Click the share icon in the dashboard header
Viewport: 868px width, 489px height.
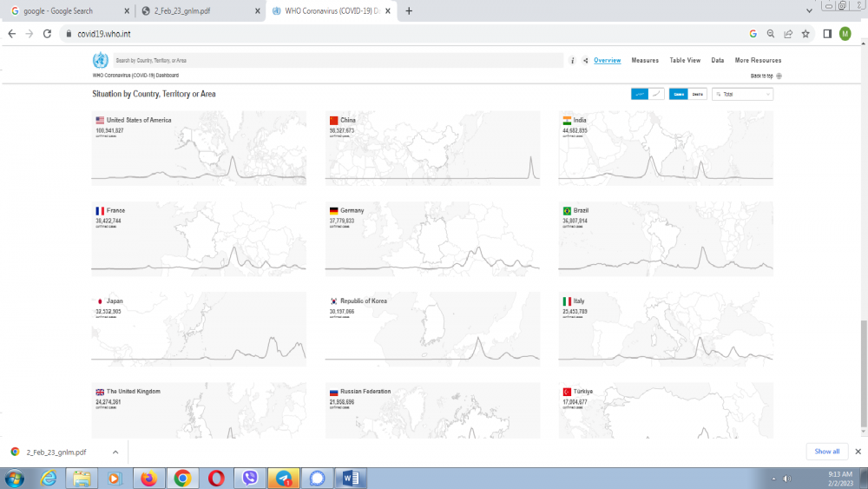coord(585,61)
